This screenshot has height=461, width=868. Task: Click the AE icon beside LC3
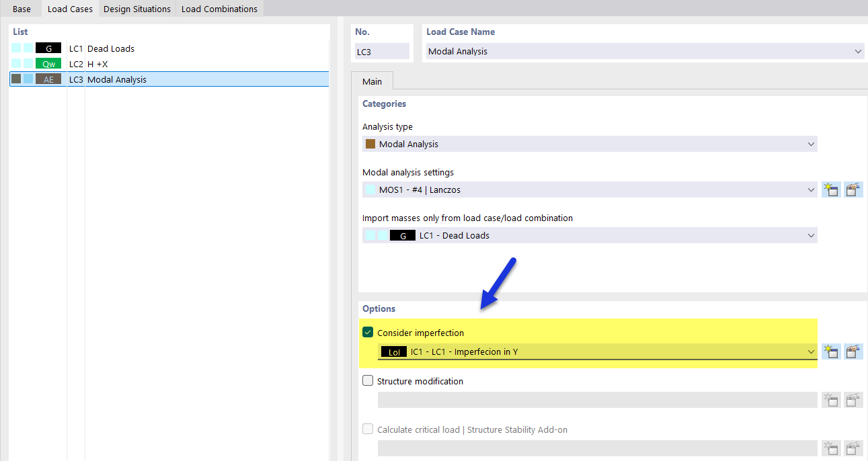click(47, 79)
